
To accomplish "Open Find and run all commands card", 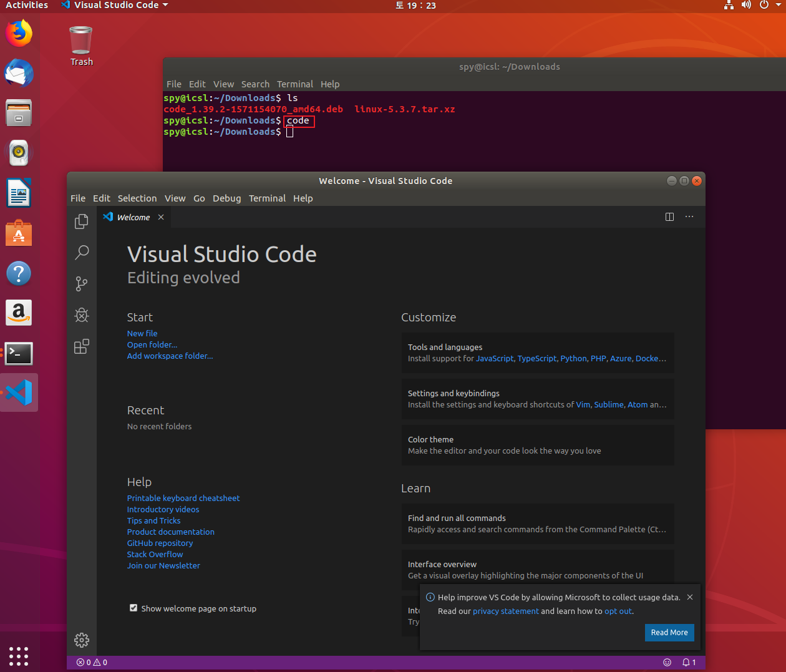I will pyautogui.click(x=538, y=523).
